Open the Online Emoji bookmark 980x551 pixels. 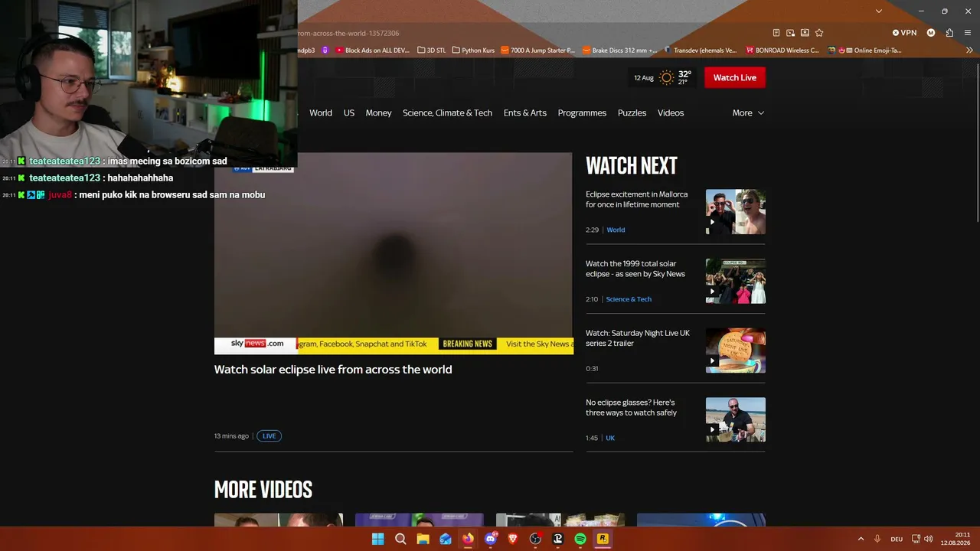click(864, 51)
